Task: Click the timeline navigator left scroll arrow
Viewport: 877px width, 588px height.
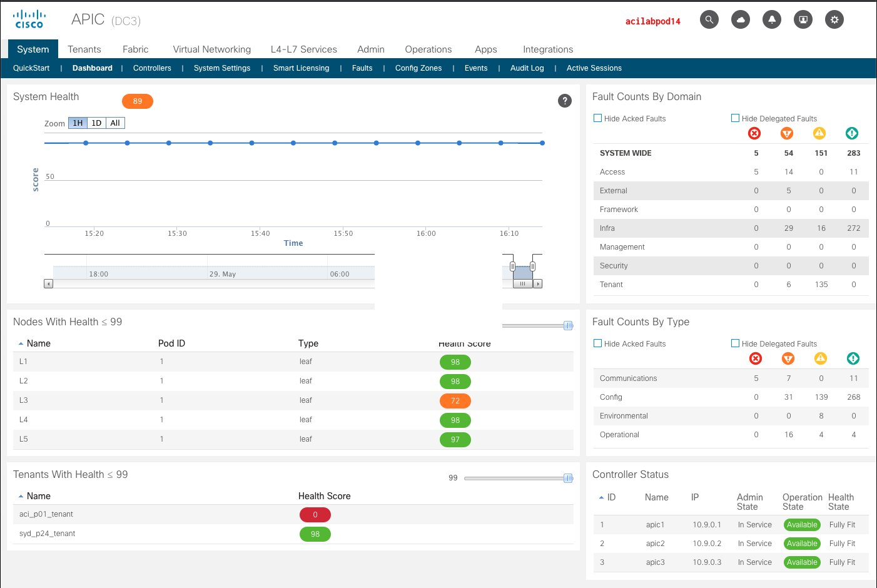Action: pyautogui.click(x=48, y=284)
